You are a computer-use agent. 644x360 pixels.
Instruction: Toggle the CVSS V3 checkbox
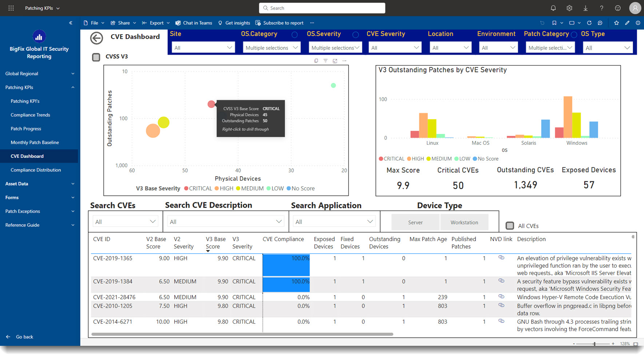tap(96, 57)
